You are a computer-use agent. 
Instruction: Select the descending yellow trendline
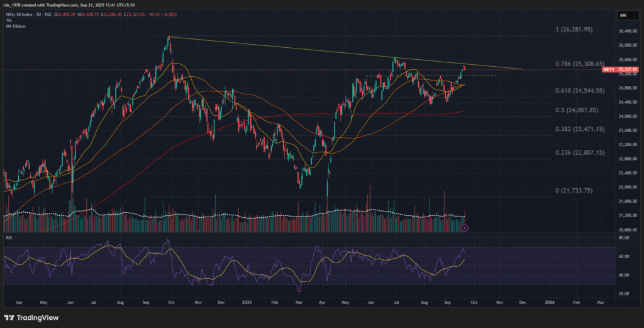tap(314, 50)
